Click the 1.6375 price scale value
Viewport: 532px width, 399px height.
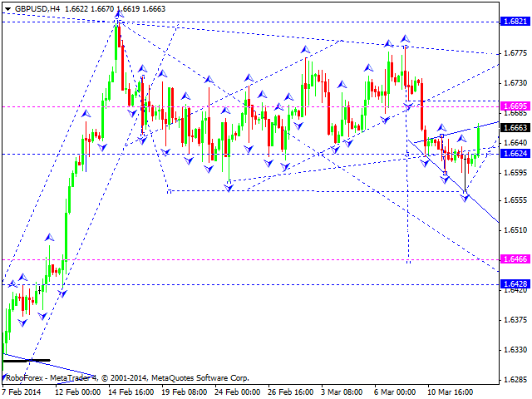point(515,320)
